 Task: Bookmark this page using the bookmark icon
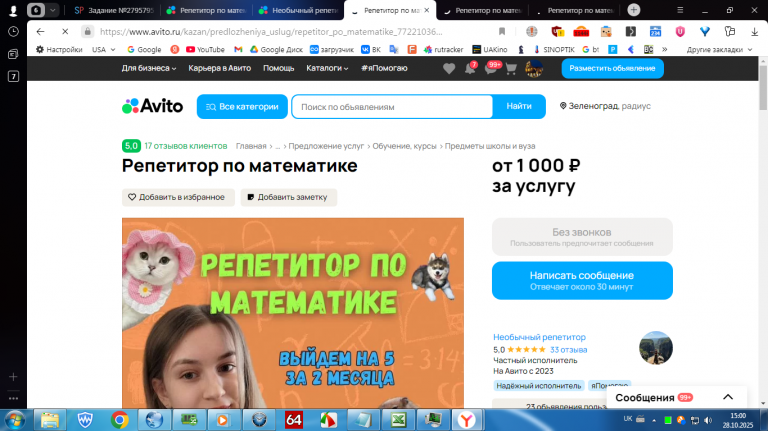[502, 31]
